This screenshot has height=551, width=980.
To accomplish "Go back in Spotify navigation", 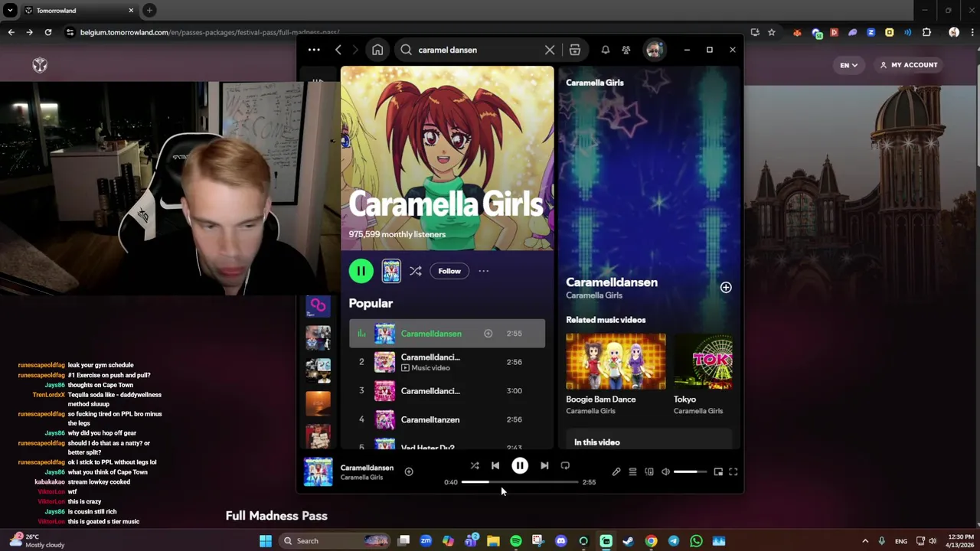I will tap(338, 50).
